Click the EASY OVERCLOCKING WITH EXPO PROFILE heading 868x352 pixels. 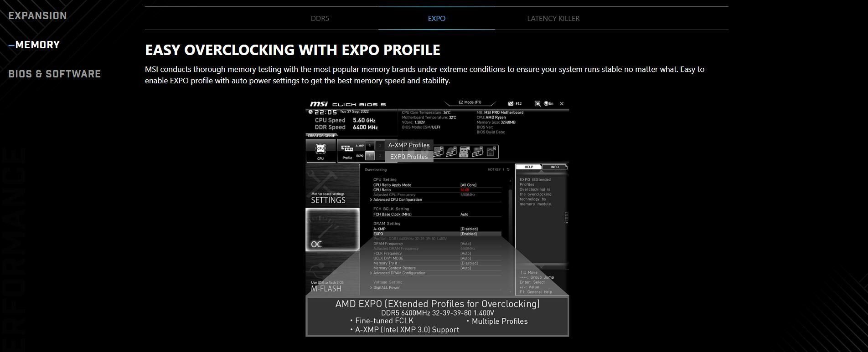(293, 50)
